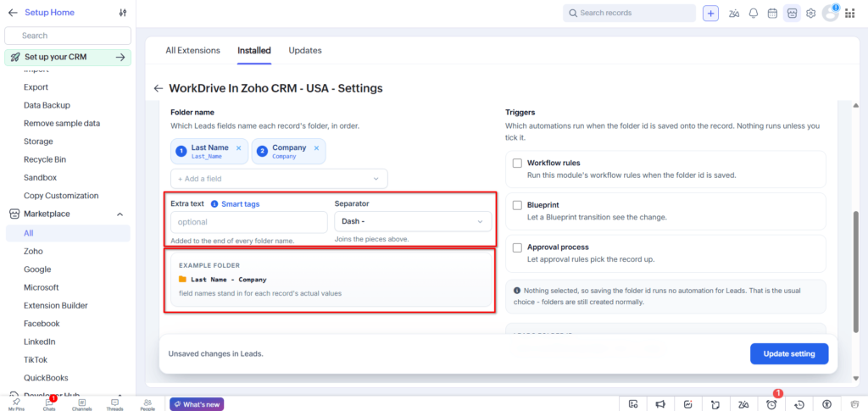Open Remove sample data
Screen dimensions: 868x411
click(62, 124)
